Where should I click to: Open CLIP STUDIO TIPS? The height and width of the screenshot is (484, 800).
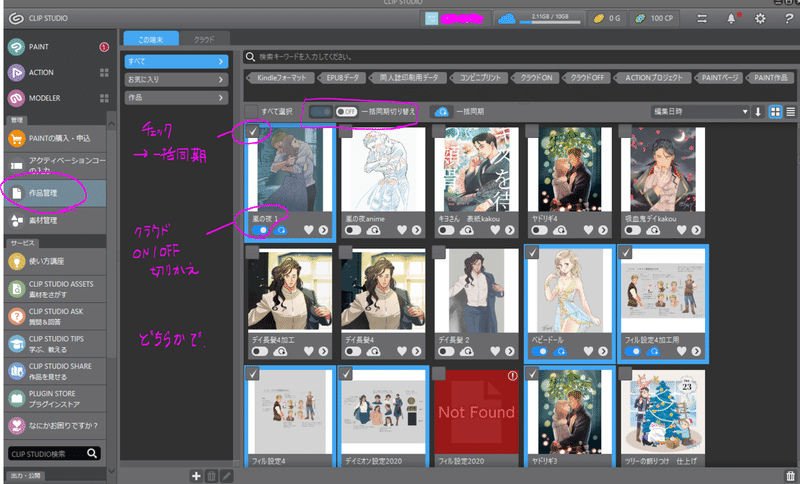coord(55,344)
